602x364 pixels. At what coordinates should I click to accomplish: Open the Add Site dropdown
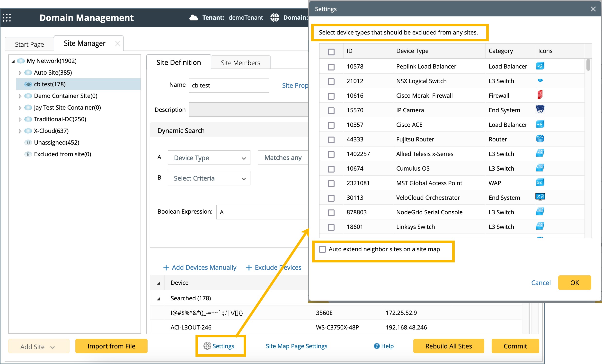coord(39,346)
